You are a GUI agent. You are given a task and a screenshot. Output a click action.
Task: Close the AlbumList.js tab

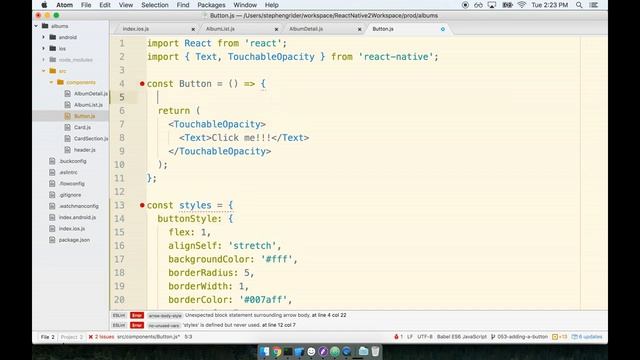[276, 29]
